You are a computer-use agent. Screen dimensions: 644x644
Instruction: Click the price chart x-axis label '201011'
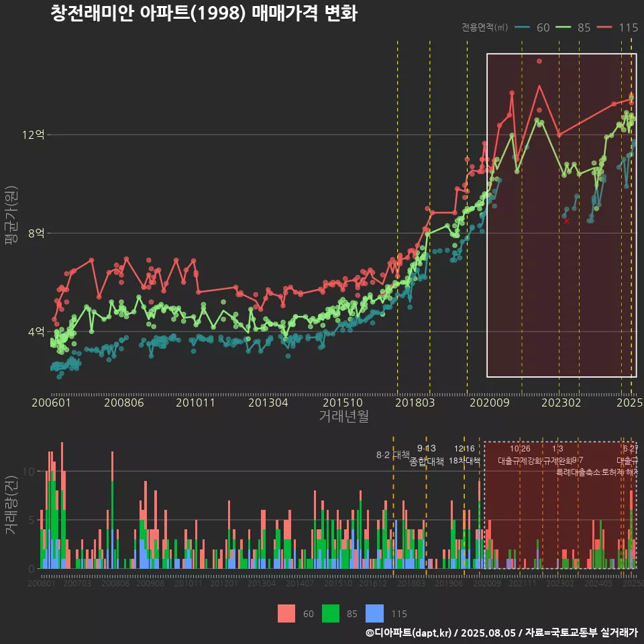coord(195,402)
